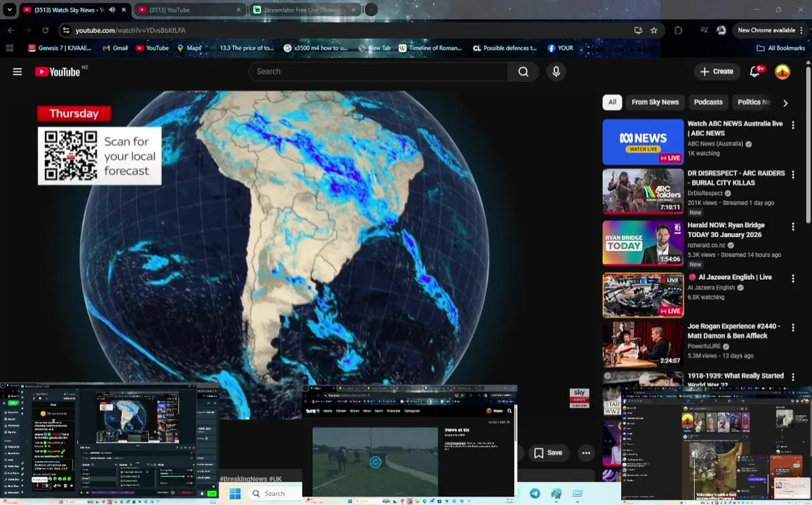View site information icon in the address bar
This screenshot has width=812, height=505.
click(66, 30)
